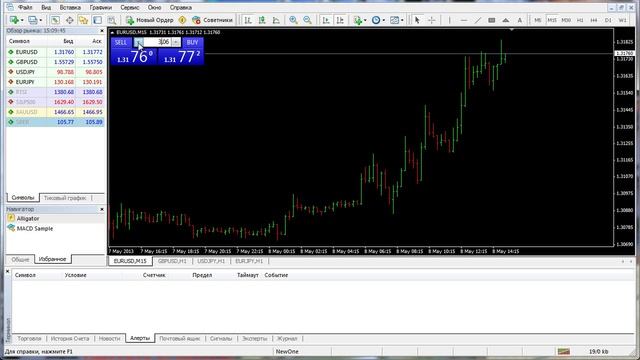Image resolution: width=640 pixels, height=360 pixels.
Task: Open MetaEditor via yellow diamond icon
Action: (x=182, y=20)
